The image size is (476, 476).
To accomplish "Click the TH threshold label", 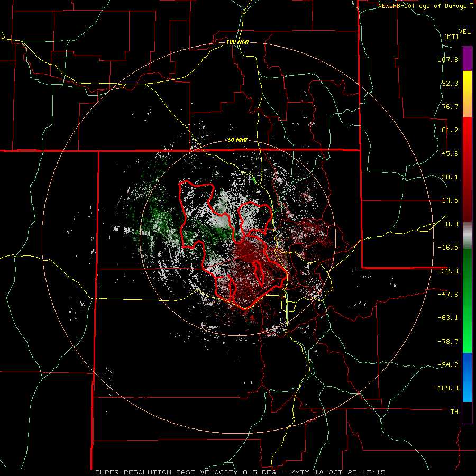I will point(454,412).
